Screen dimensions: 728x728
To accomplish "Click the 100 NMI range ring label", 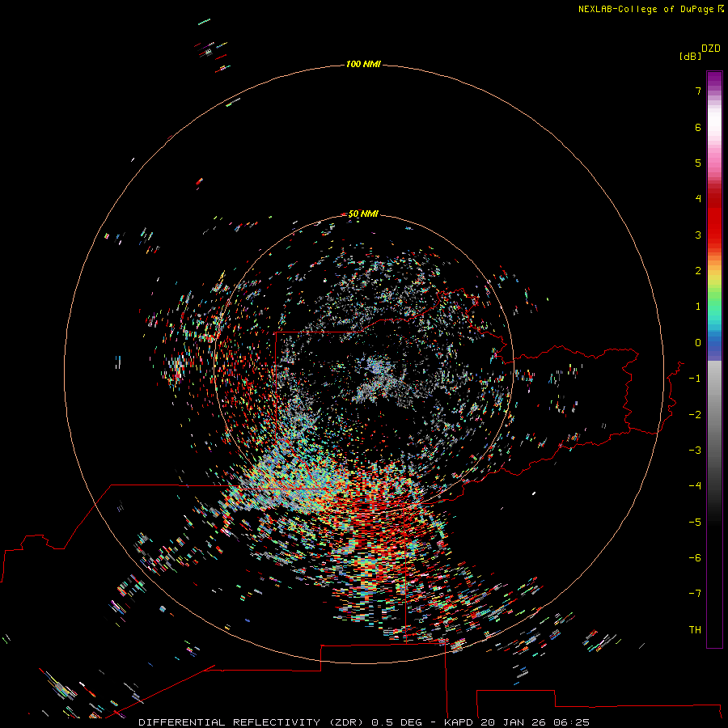I will pos(363,64).
